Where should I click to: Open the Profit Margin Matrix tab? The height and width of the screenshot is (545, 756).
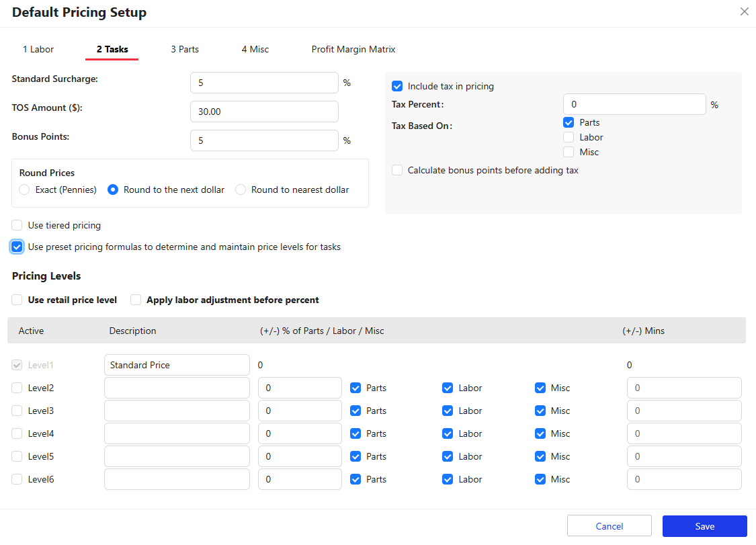[353, 49]
